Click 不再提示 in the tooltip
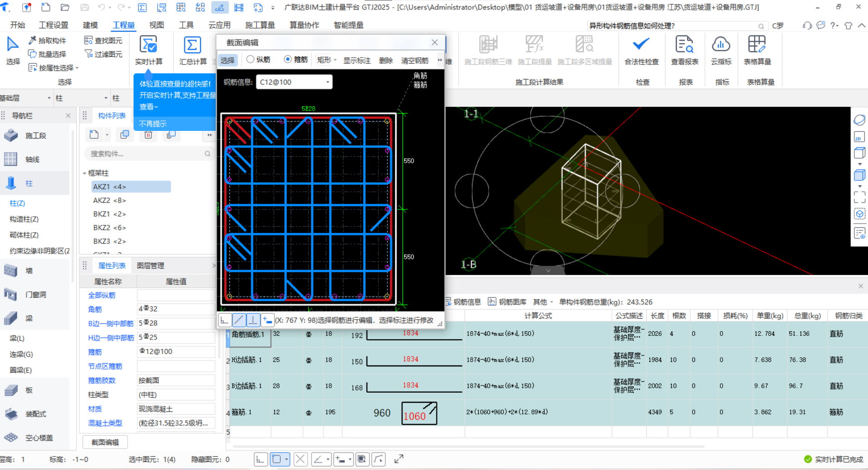The width and height of the screenshot is (868, 470). (153, 124)
